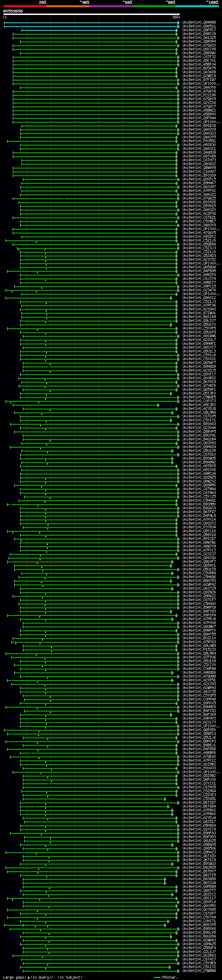Select the UniRef100_C6T810 label
222x980 pixels.
[x=199, y=455]
